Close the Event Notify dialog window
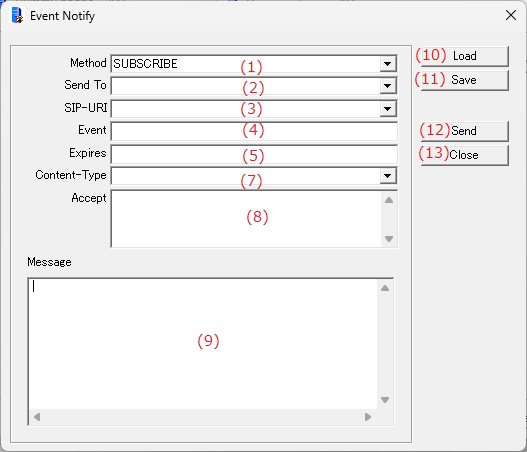This screenshot has height=452, width=527. [x=511, y=15]
